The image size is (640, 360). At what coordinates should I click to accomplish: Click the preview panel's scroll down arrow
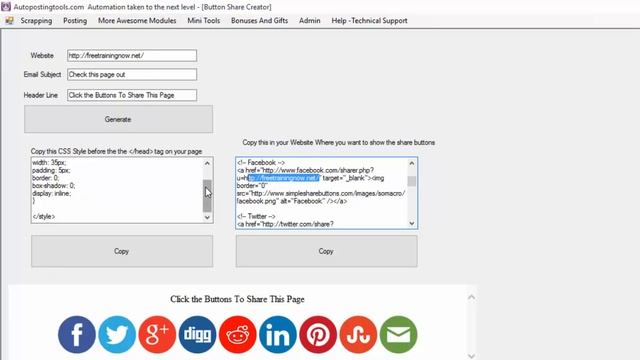(471, 356)
